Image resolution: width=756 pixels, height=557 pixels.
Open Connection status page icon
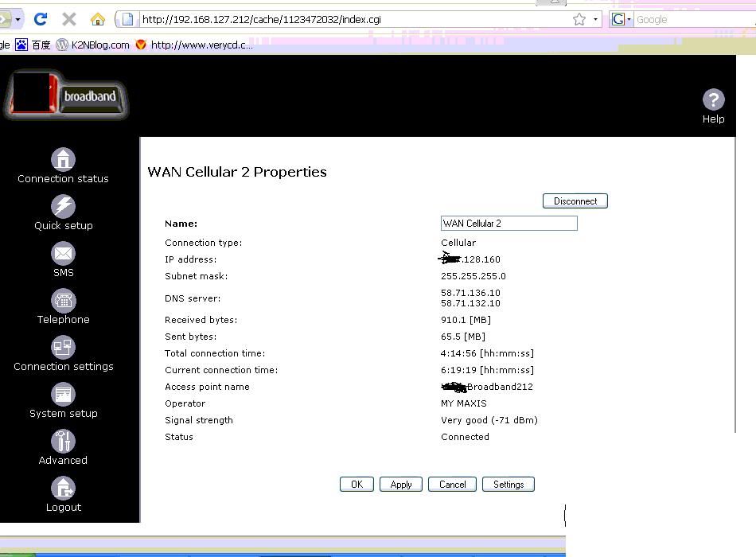[63, 160]
